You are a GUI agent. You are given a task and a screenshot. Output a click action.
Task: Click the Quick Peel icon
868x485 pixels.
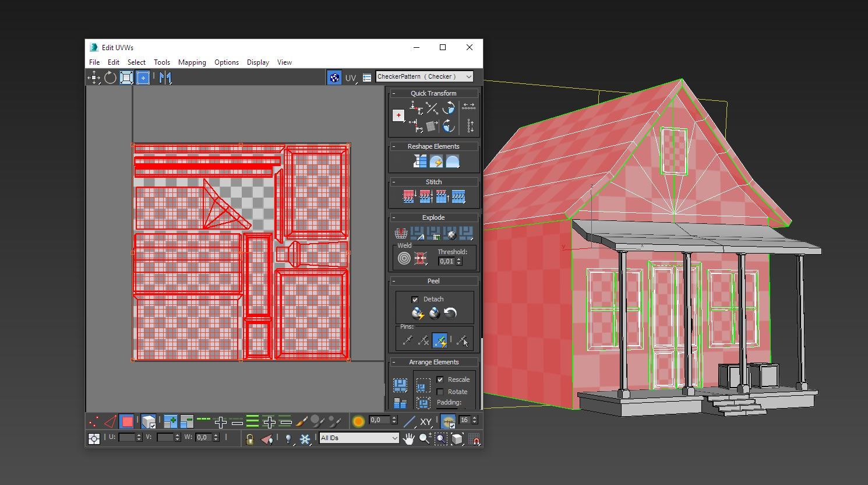pyautogui.click(x=418, y=314)
